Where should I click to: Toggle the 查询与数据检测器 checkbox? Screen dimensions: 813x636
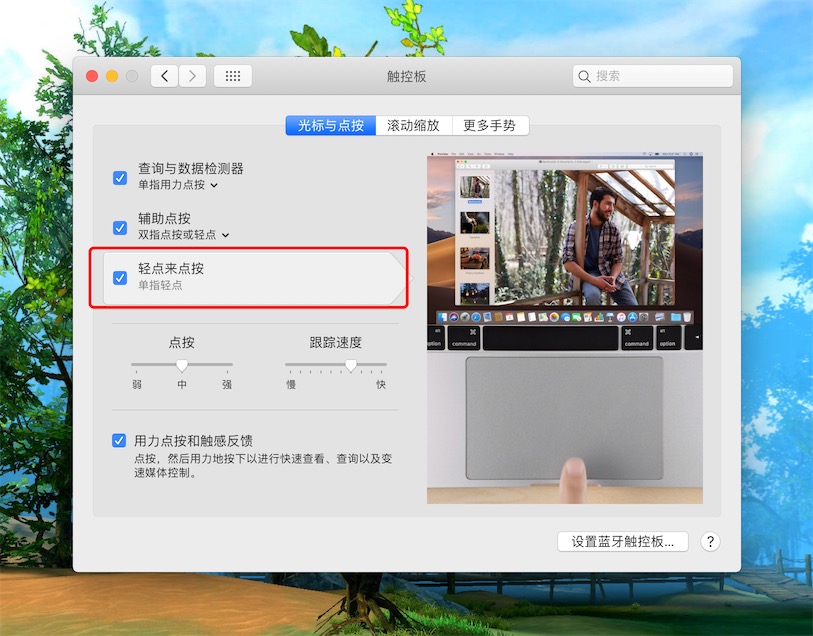click(x=120, y=178)
